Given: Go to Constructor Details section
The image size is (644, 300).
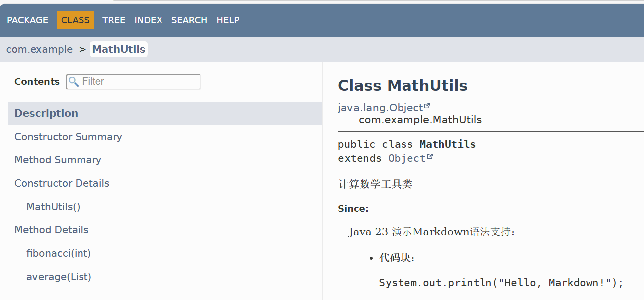Looking at the screenshot, I should tap(62, 183).
